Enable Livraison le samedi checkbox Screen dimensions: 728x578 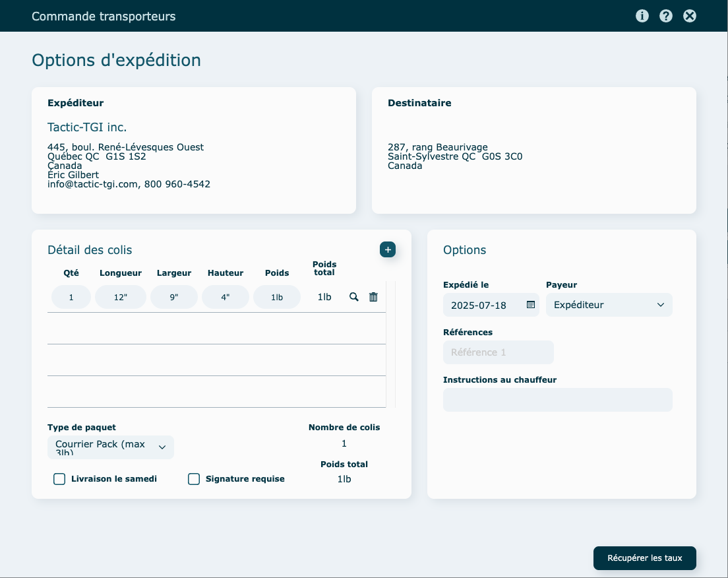coord(59,479)
